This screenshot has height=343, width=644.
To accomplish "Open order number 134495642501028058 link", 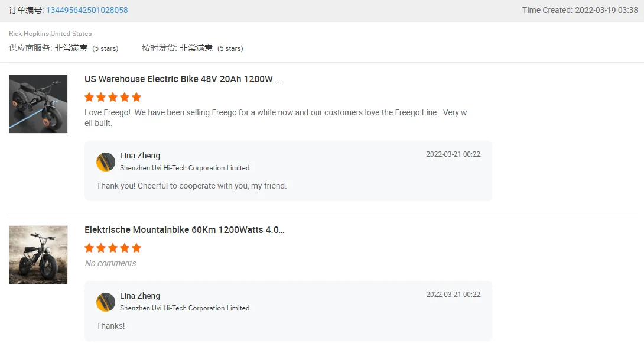I will coord(87,10).
